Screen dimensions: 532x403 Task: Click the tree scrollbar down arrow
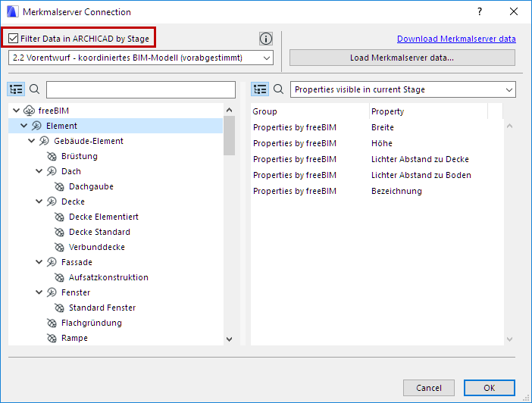click(230, 339)
